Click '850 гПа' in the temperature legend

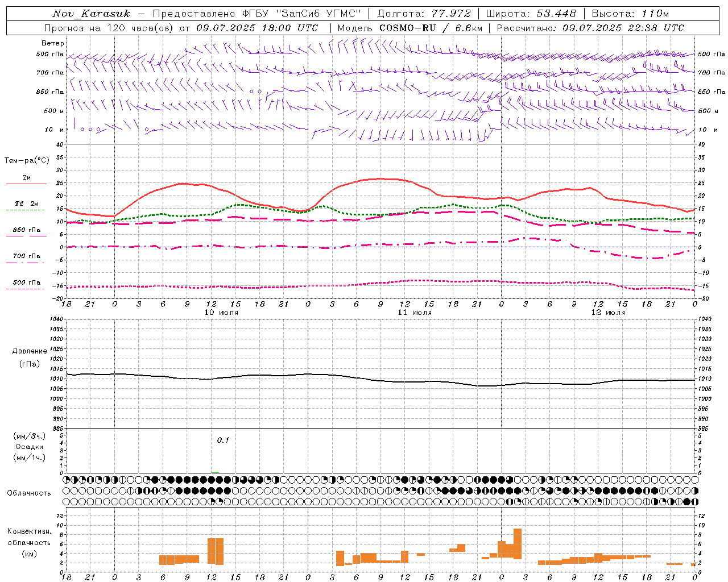(27, 230)
